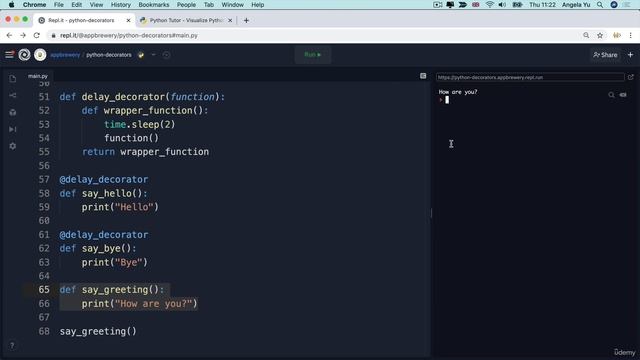This screenshot has height=360, width=640.
Task: Open the Files panel in the sidebar
Action: [13, 78]
